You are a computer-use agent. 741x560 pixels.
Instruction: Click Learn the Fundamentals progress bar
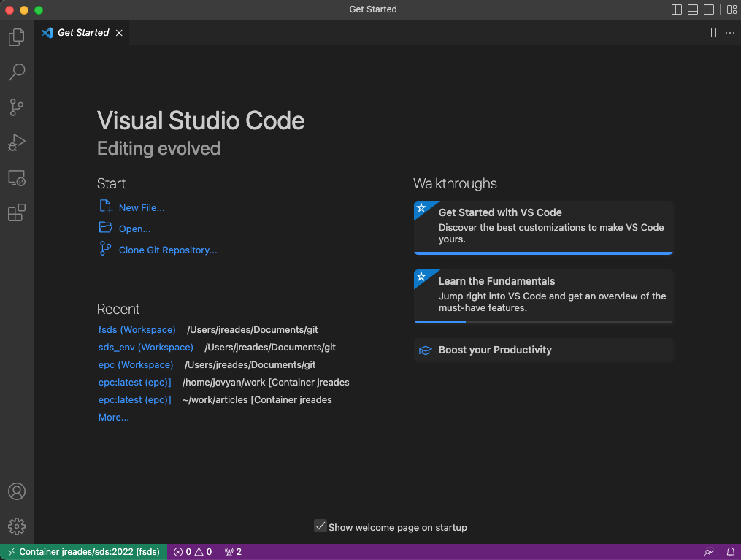pyautogui.click(x=543, y=322)
